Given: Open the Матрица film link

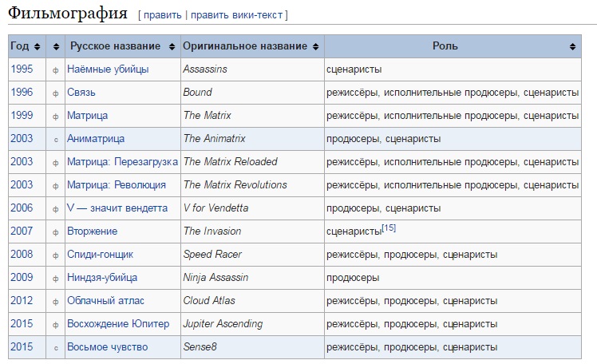Looking at the screenshot, I should pos(87,116).
